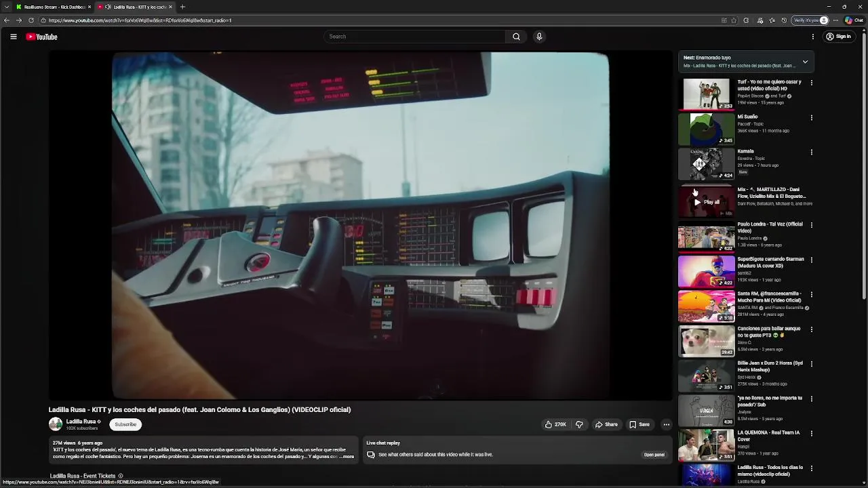Favorite this page with star icon
The width and height of the screenshot is (868, 488).
click(x=734, y=20)
